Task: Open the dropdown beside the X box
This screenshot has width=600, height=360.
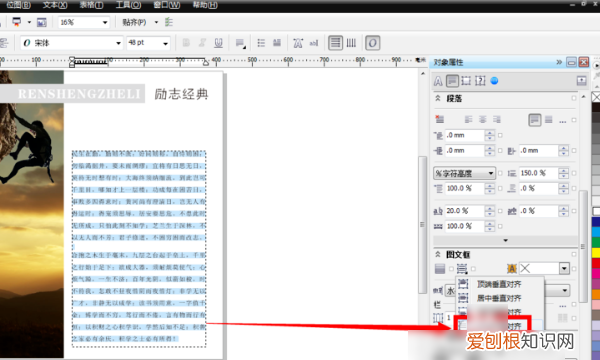Action: pyautogui.click(x=564, y=269)
